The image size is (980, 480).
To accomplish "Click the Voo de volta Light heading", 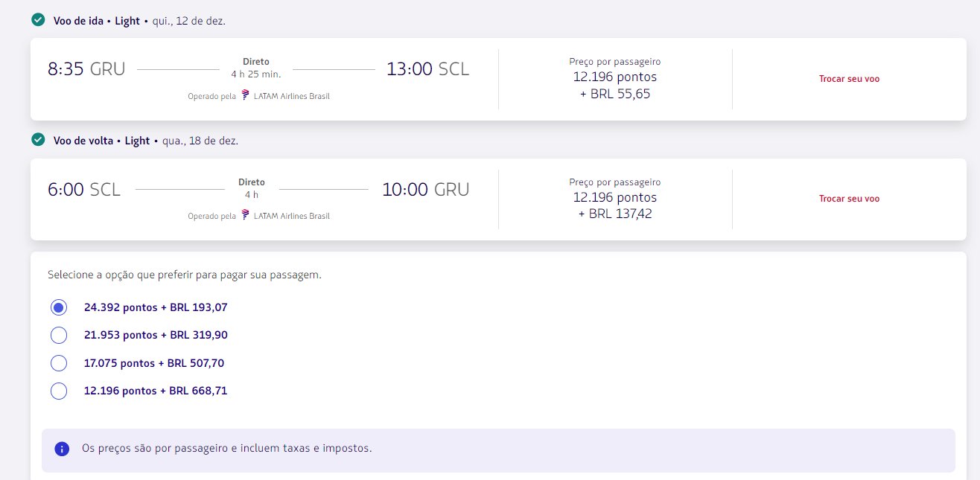I will [101, 140].
